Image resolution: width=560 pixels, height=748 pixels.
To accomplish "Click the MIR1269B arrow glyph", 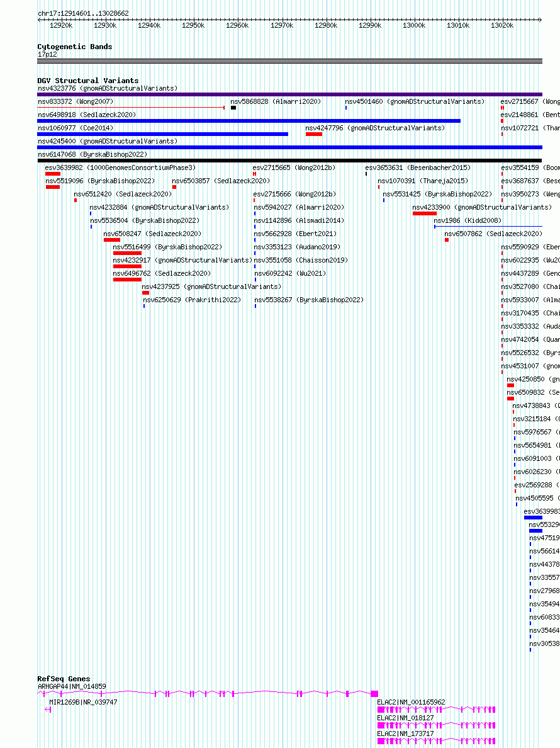I will tap(48, 710).
